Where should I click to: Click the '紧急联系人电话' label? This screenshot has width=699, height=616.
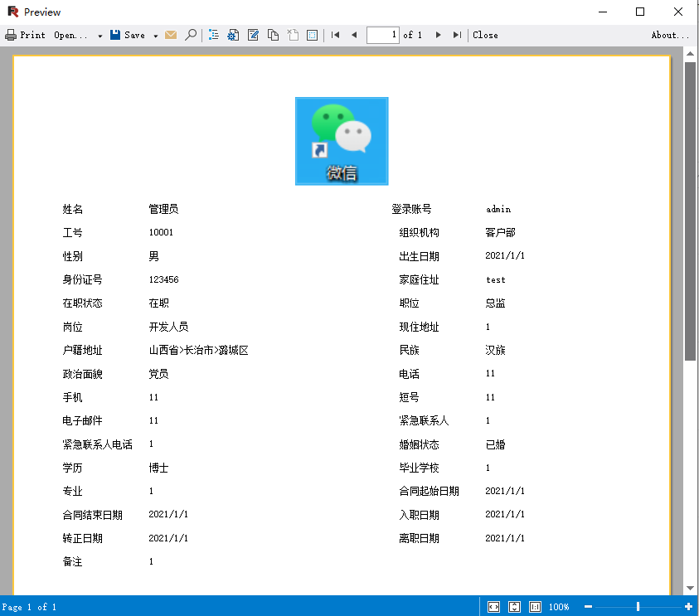98,444
